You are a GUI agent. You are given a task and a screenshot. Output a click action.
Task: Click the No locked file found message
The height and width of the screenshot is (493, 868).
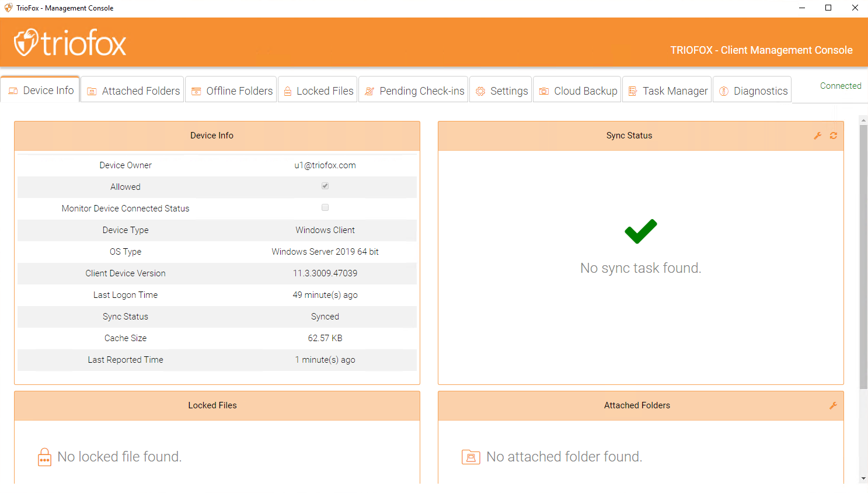tap(120, 457)
